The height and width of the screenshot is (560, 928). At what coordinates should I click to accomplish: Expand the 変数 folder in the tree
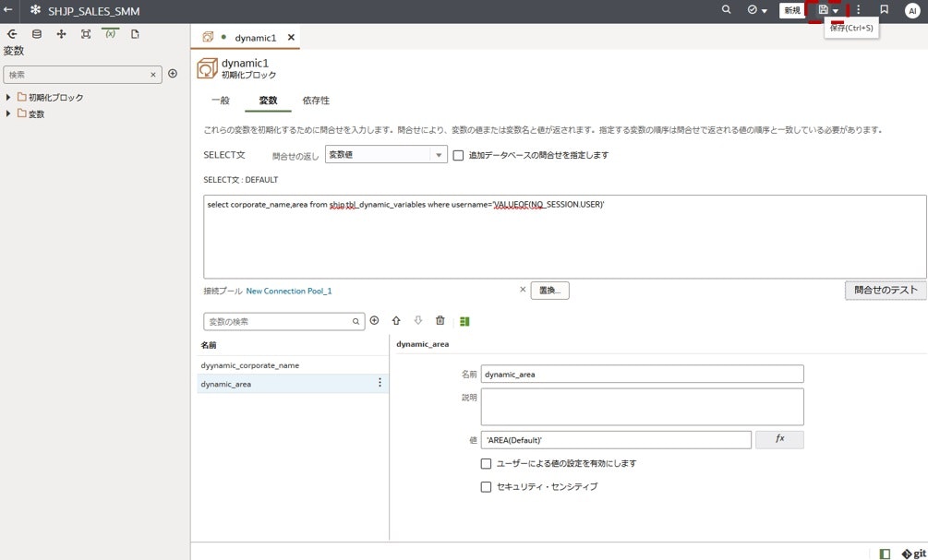8,113
